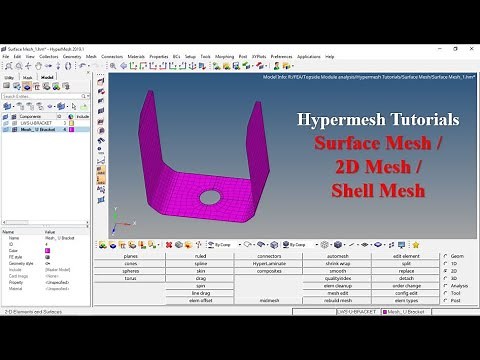The height and width of the screenshot is (360, 480).
Task: Click the delete red X icon
Action: (169, 245)
